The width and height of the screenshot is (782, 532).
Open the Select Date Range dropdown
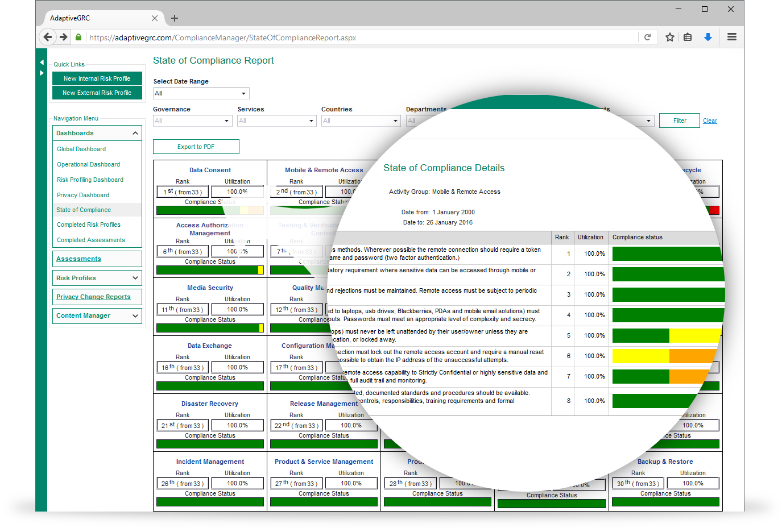(x=201, y=93)
